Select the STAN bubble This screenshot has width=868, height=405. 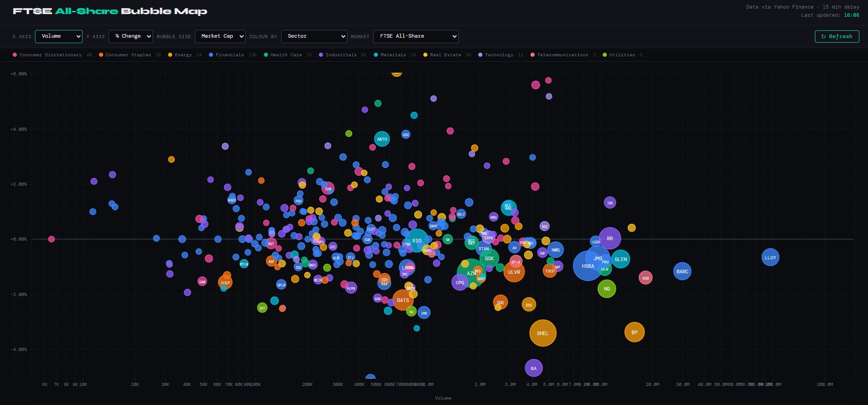tap(484, 249)
